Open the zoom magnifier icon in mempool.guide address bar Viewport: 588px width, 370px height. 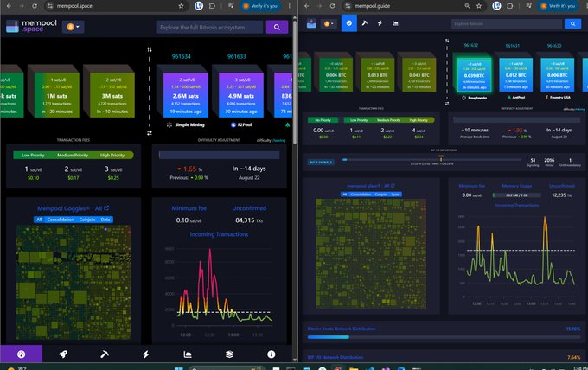point(467,6)
